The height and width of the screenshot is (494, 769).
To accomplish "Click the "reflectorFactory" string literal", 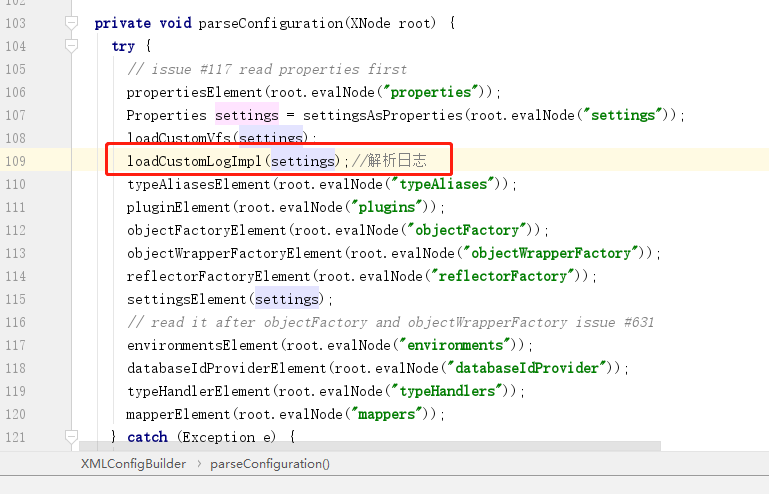I will (x=503, y=276).
